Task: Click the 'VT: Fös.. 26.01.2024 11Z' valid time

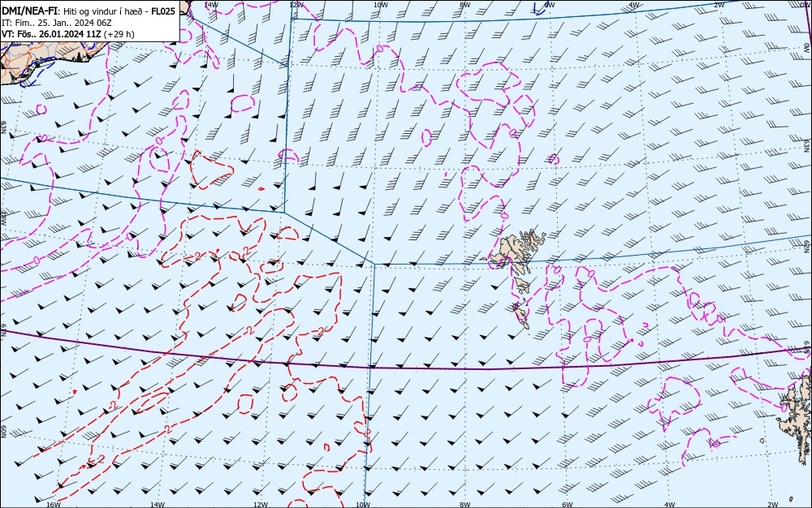Action: tap(51, 34)
